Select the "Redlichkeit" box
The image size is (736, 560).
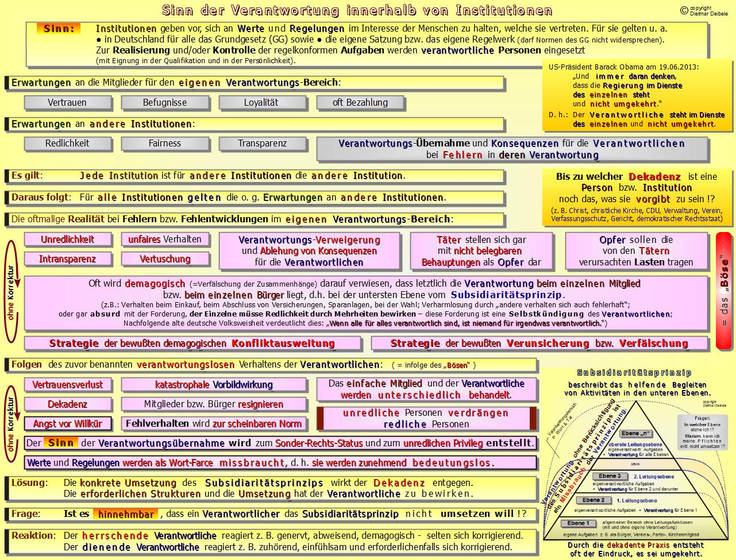click(67, 143)
